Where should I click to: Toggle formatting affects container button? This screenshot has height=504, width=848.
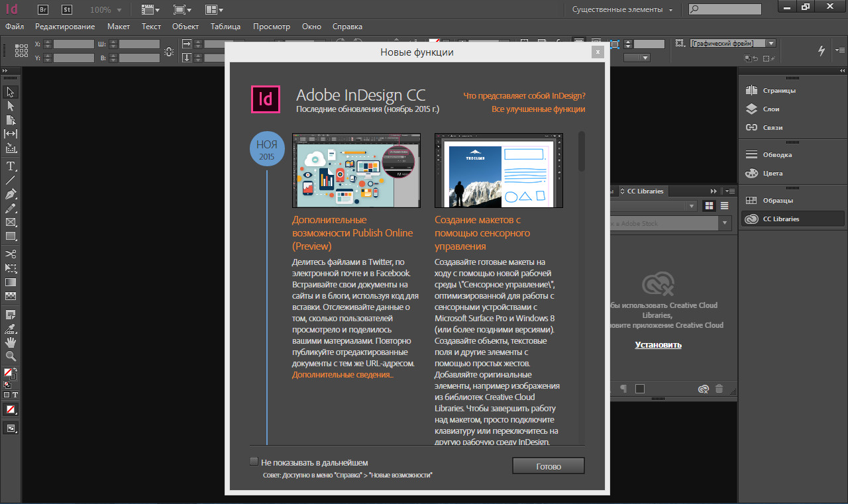pos(7,395)
